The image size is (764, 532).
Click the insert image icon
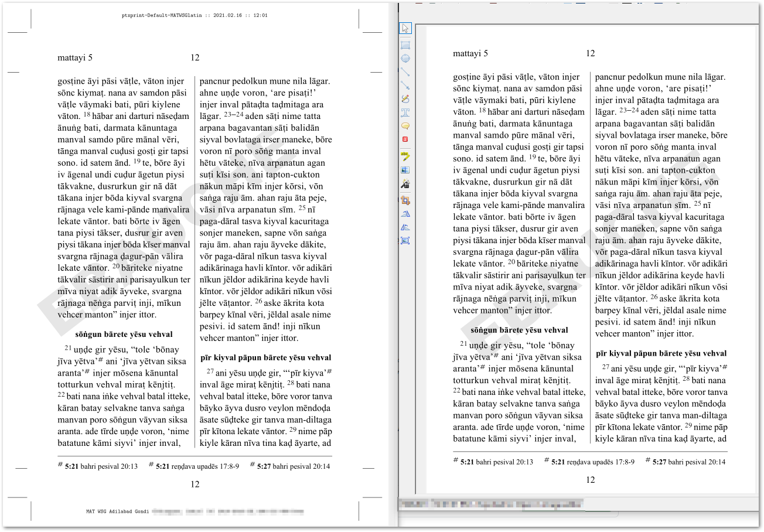(405, 170)
